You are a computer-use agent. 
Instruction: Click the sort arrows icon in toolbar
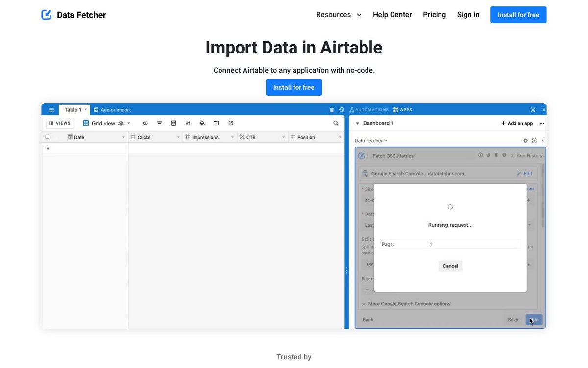click(188, 123)
